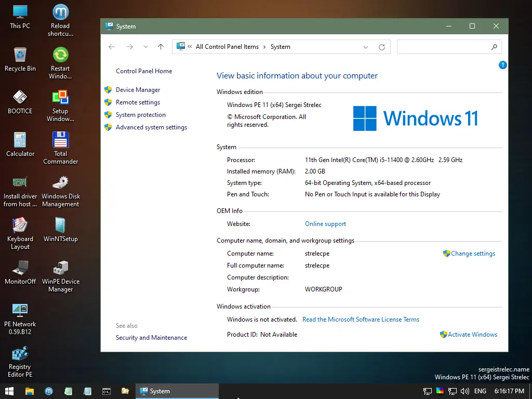Click Windows PE 11 (x64) Sergei Strelec edition text
This screenshot has width=532, height=399.
(x=274, y=105)
